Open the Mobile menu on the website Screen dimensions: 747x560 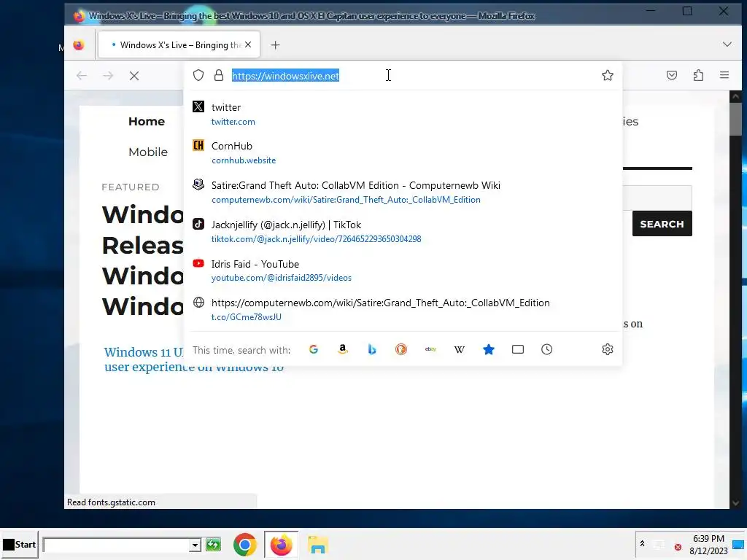tap(148, 152)
